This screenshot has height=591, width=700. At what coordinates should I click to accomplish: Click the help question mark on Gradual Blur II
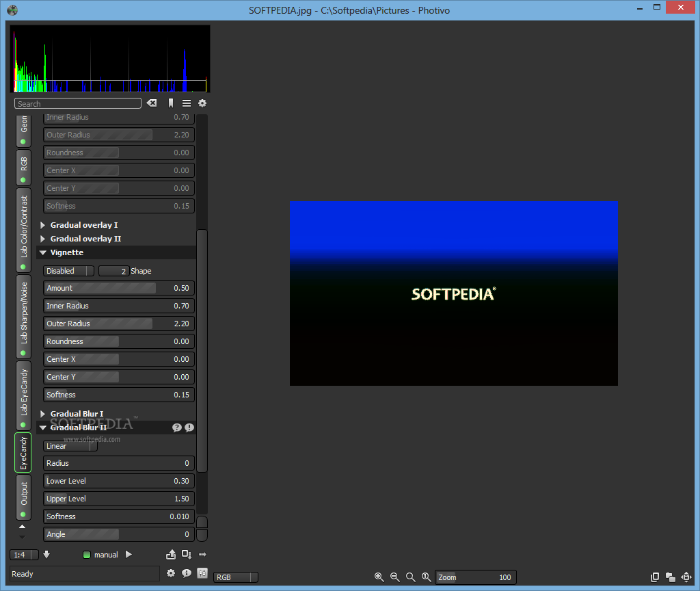(x=177, y=428)
